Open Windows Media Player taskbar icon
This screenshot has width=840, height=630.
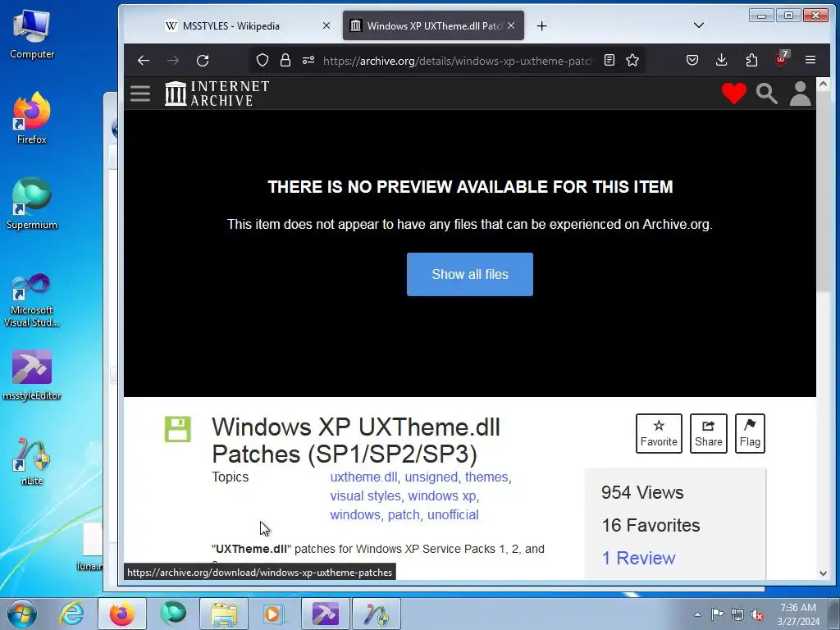pos(274,614)
